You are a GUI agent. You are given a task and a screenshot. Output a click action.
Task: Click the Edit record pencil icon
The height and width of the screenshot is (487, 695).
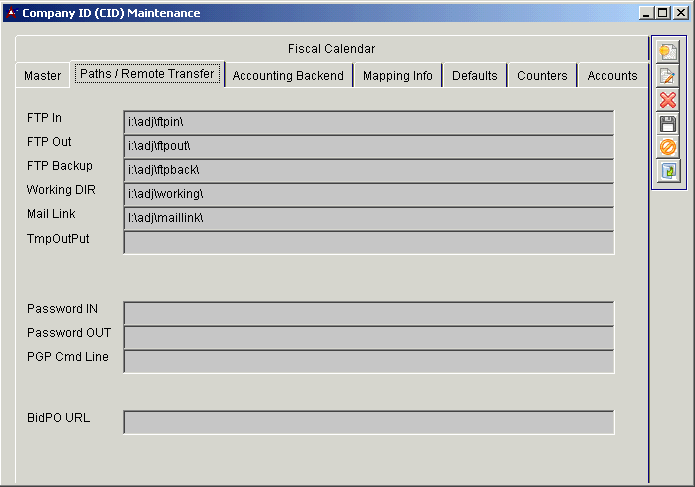tap(668, 76)
